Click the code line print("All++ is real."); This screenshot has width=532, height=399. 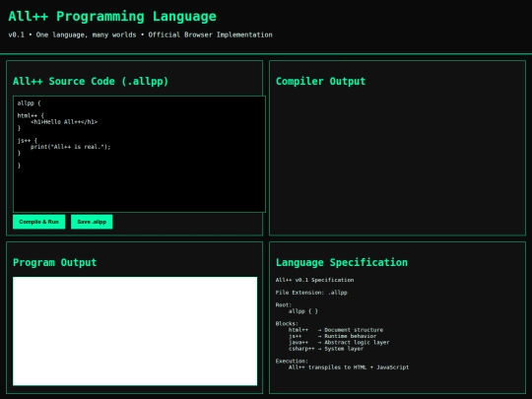[x=71, y=147]
